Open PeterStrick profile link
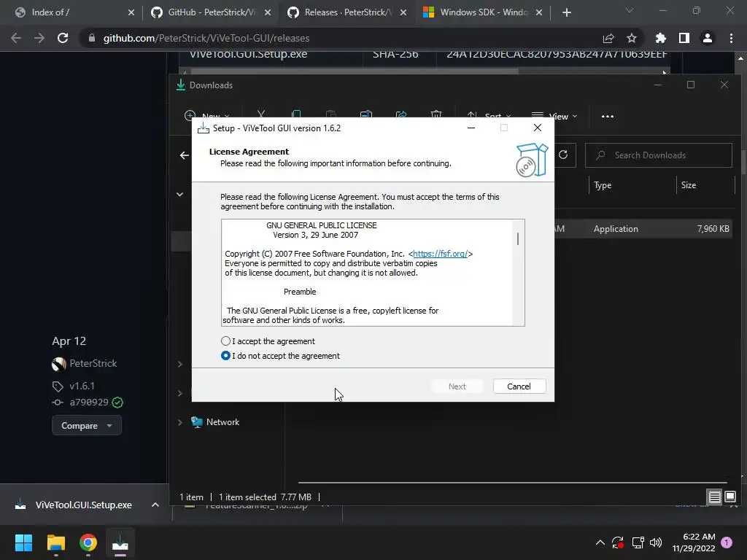 [x=93, y=363]
